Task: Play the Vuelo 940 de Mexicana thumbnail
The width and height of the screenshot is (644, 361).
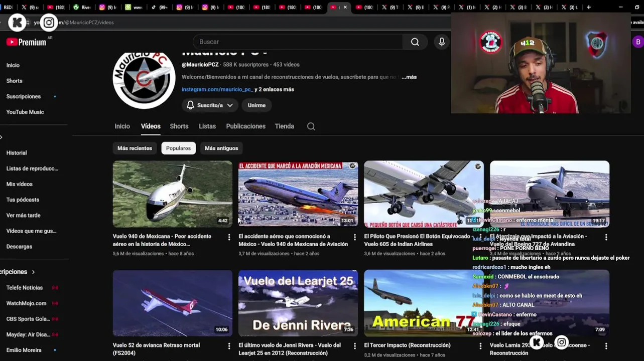Action: (173, 194)
